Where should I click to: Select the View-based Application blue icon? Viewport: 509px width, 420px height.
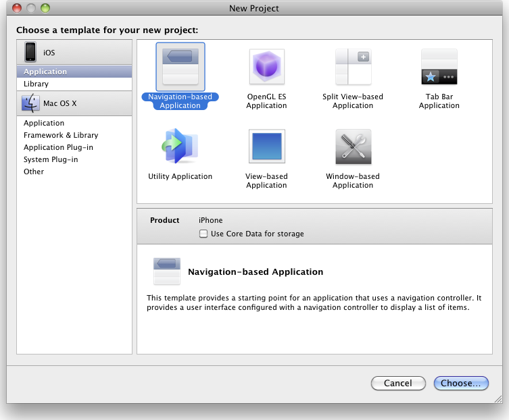[267, 147]
